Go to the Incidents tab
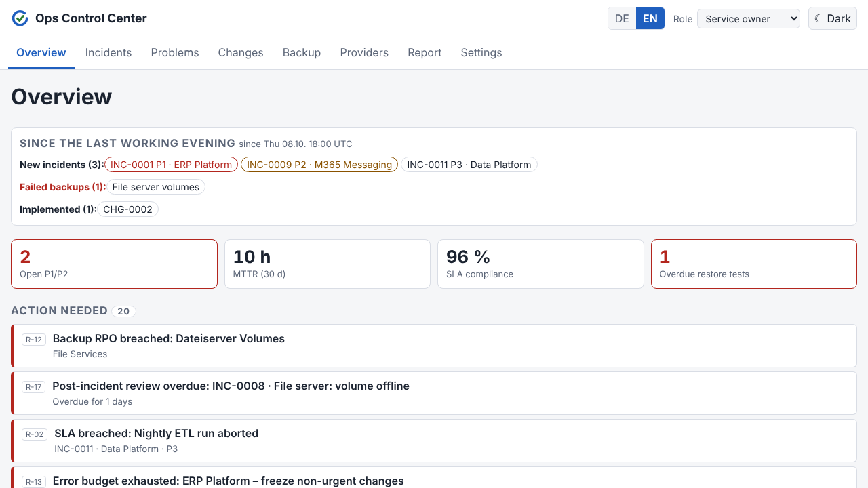Viewport: 868px width, 488px height. click(x=108, y=52)
